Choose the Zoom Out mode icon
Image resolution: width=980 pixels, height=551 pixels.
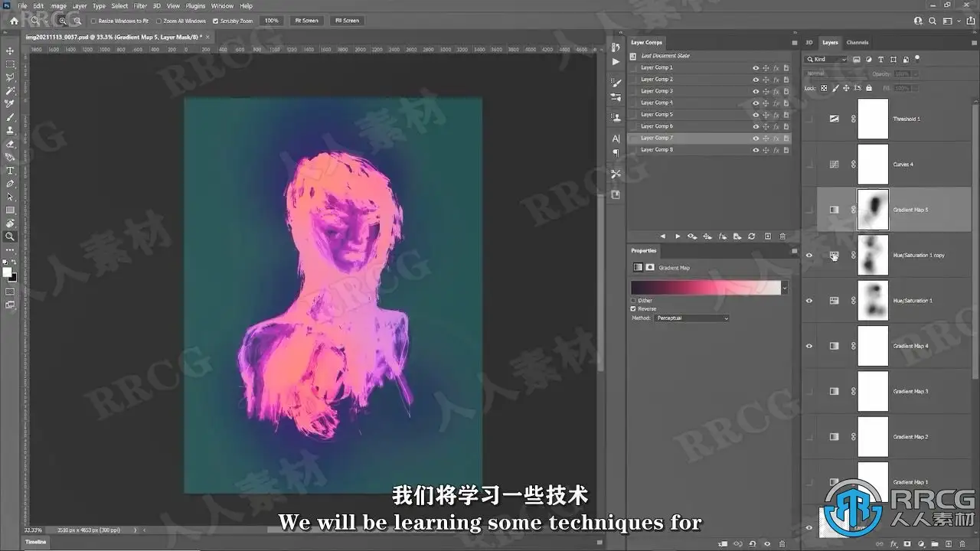click(77, 21)
